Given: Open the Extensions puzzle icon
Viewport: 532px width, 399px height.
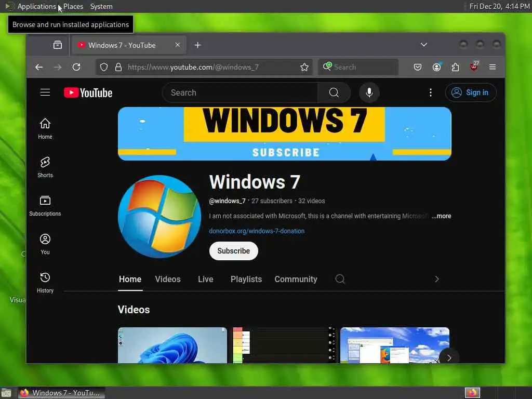Looking at the screenshot, I should point(455,67).
